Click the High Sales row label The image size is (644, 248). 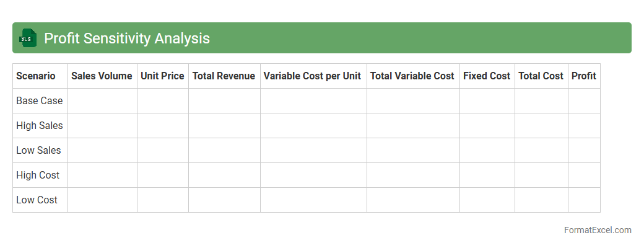click(x=40, y=125)
